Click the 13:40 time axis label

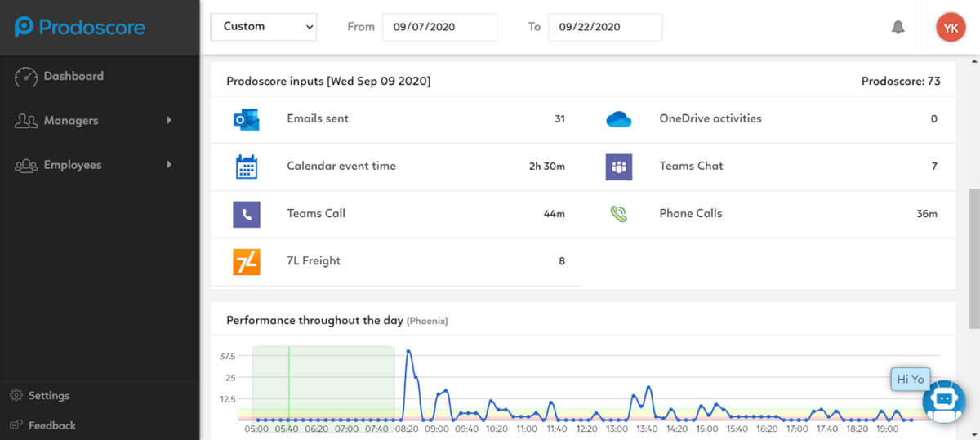[x=648, y=429]
